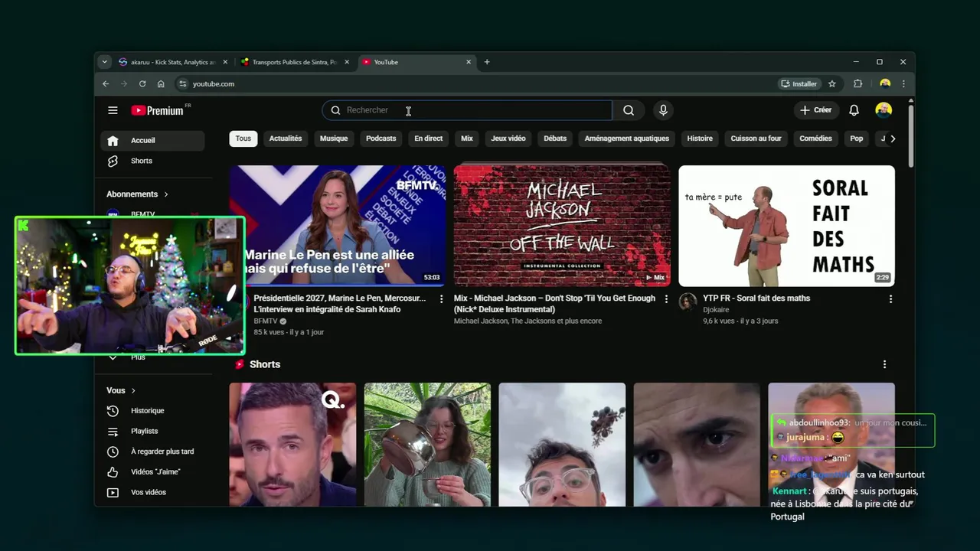Play Soral fait des maths thumbnail

click(786, 226)
